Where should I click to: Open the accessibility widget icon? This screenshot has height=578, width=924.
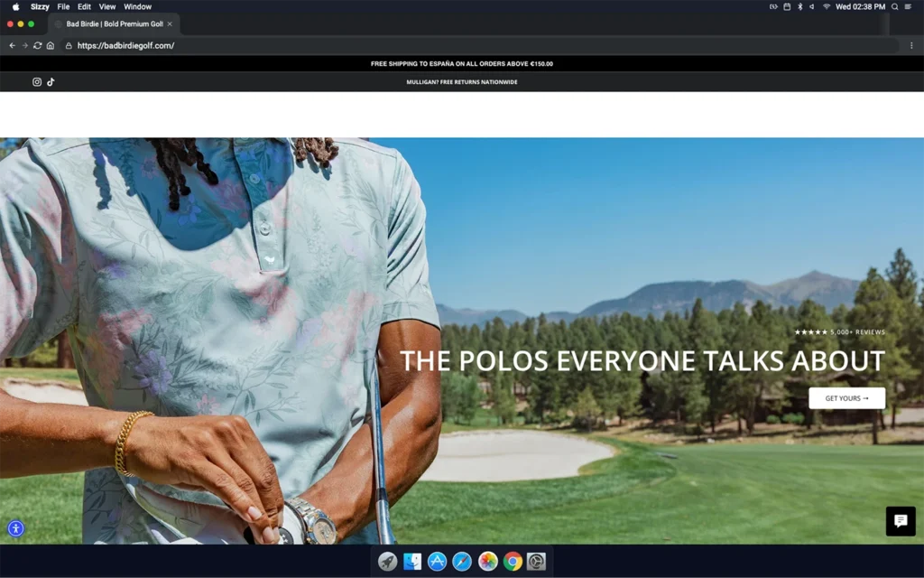click(15, 529)
